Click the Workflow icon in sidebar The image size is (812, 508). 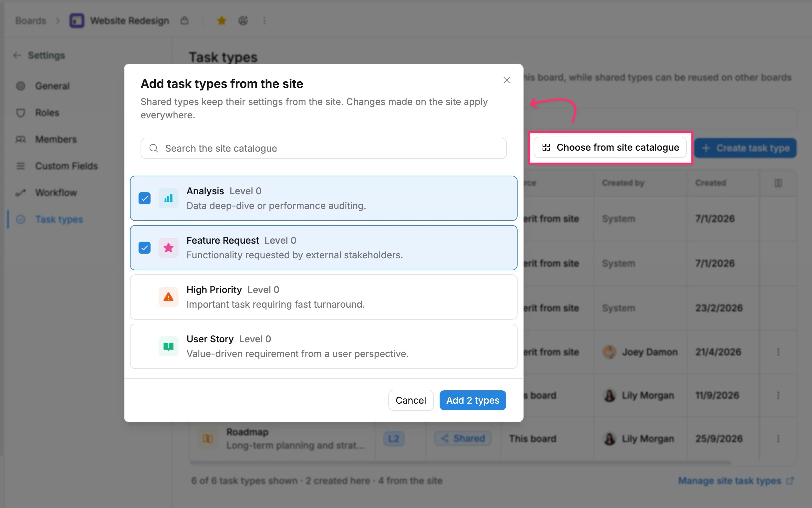[x=20, y=193]
